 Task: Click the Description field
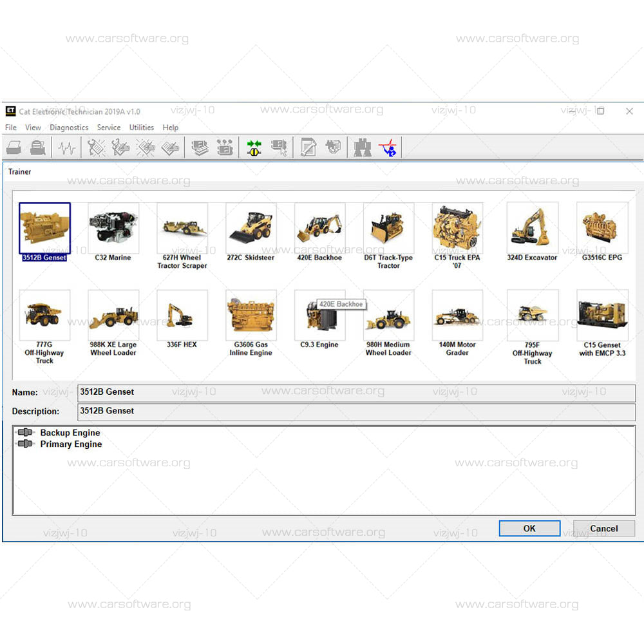356,412
